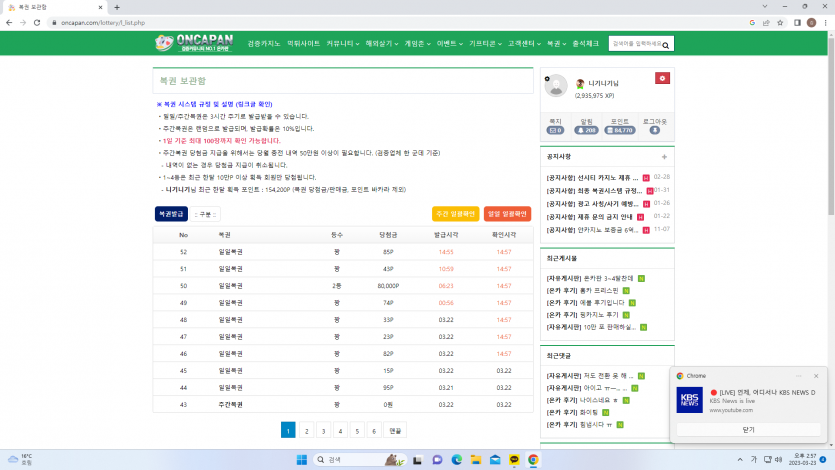The image size is (835, 470).
Task: Select lottery row No 50 with 2등
Action: pyautogui.click(x=343, y=286)
